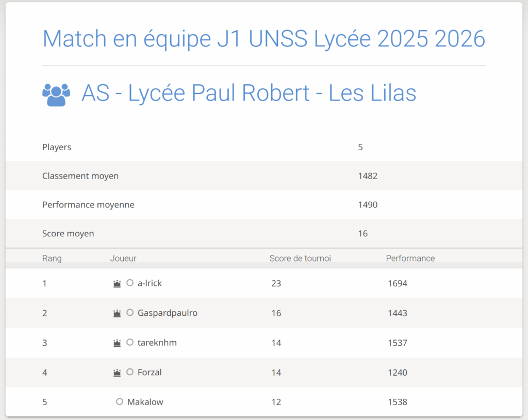Open Makalow's player entry

coord(145,402)
